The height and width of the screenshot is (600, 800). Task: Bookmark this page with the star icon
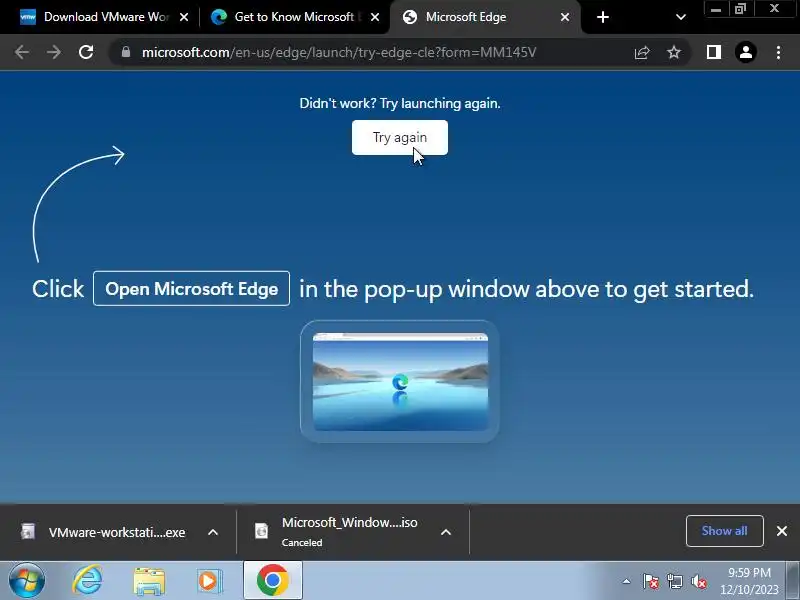pyautogui.click(x=674, y=52)
